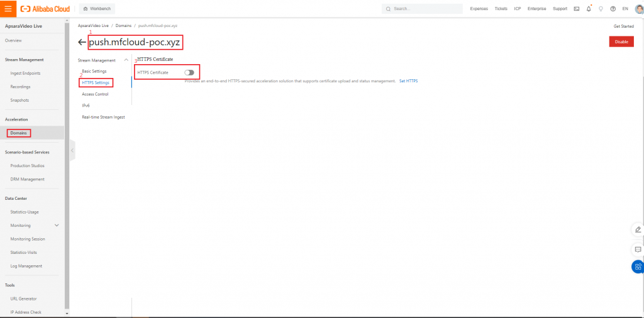Change language via EN selector
The height and width of the screenshot is (318, 644).
pos(625,9)
